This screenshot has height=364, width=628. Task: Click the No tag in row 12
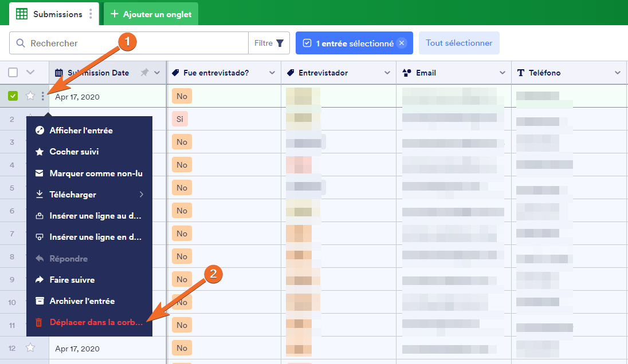182,348
